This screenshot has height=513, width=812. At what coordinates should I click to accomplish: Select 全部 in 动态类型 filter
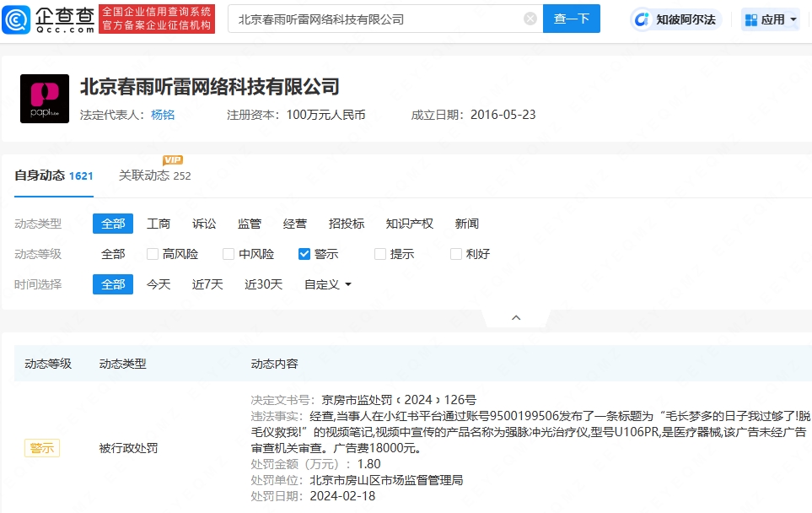pos(113,224)
